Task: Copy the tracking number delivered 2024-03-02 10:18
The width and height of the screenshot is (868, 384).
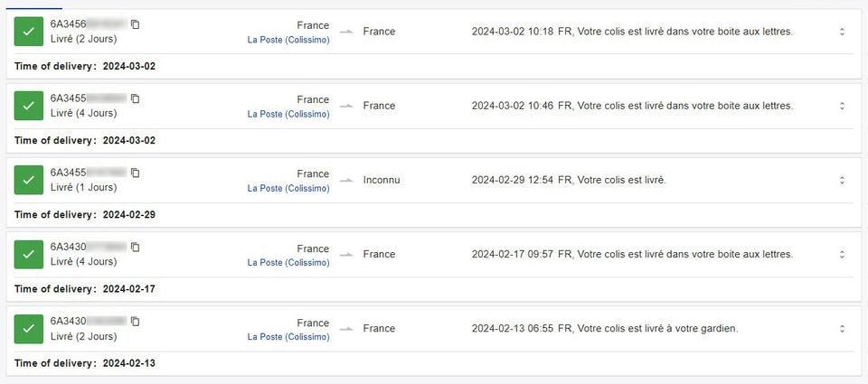Action: point(135,24)
